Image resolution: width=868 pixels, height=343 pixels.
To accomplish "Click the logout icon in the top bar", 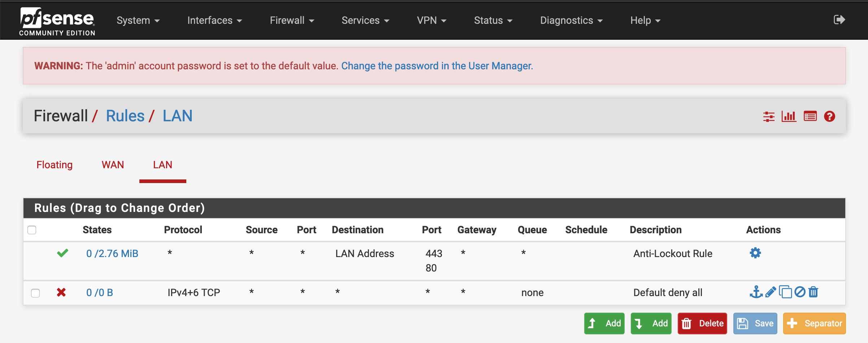I will 839,19.
